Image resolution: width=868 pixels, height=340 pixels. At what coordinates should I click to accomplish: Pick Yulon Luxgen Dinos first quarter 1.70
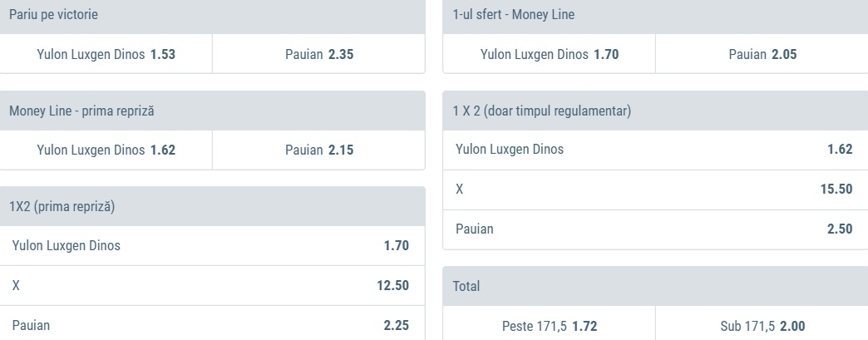tap(550, 55)
